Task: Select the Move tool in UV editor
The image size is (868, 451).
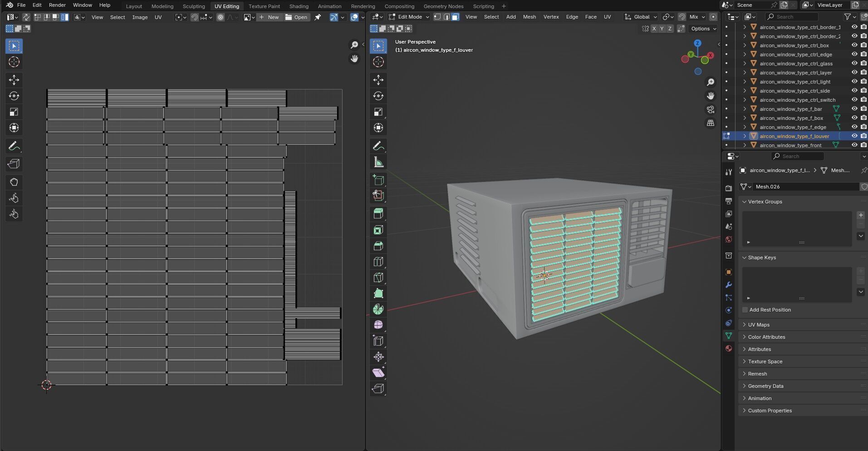Action: 14,80
